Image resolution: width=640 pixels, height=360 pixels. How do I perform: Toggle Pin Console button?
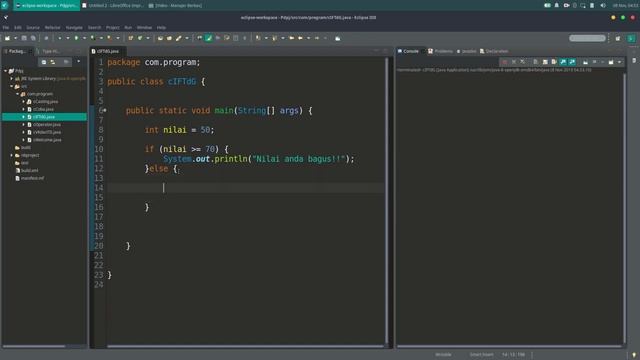pyautogui.click(x=585, y=62)
